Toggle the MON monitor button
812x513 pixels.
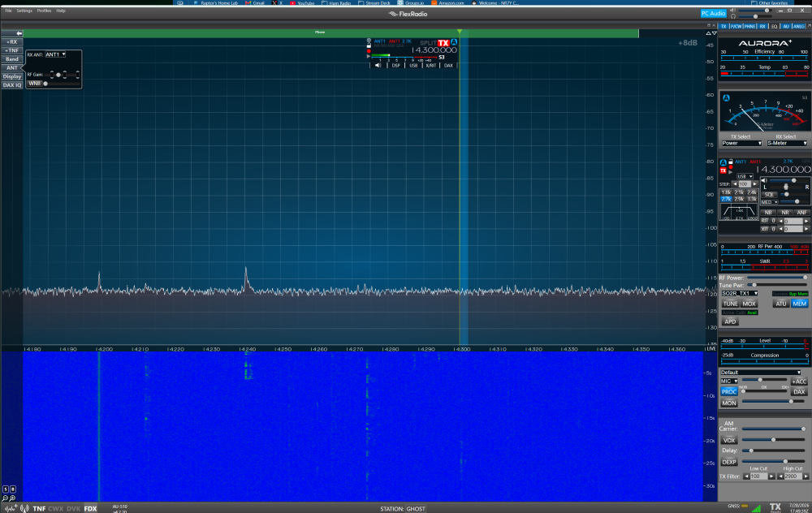[x=728, y=403]
